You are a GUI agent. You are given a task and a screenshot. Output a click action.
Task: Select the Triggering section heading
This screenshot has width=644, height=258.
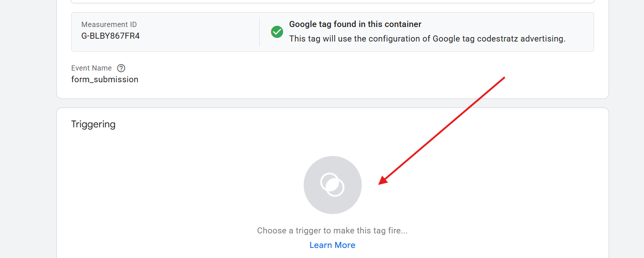point(93,124)
